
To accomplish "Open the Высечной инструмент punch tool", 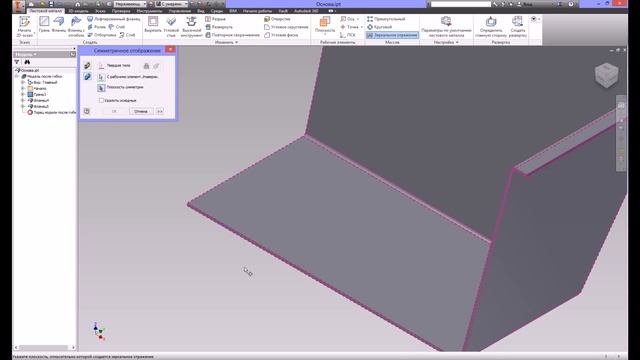I will click(191, 27).
